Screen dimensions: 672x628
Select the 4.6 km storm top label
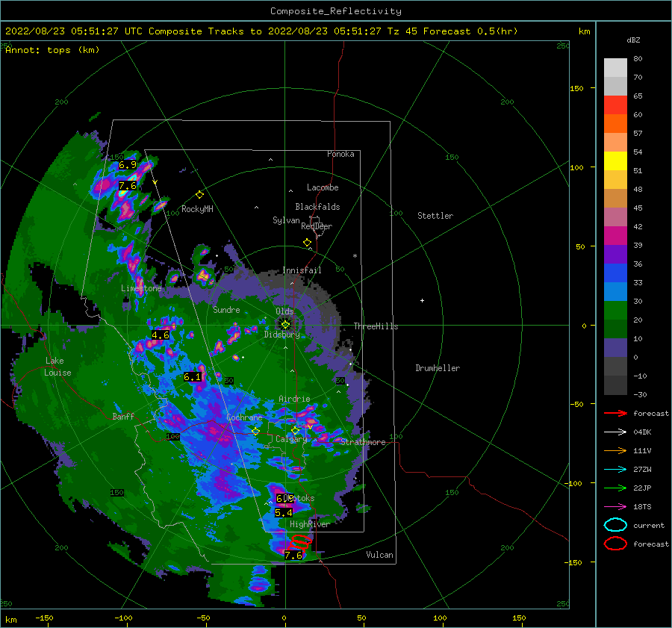[161, 335]
